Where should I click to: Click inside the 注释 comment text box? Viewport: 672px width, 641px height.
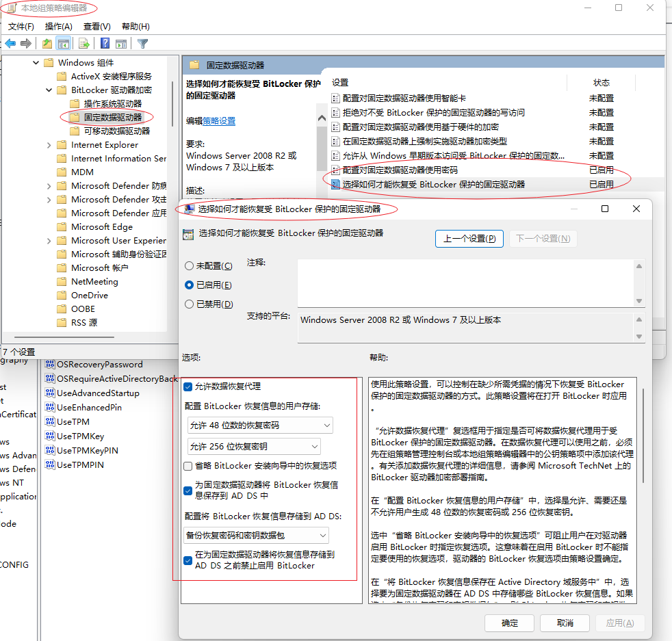466,283
